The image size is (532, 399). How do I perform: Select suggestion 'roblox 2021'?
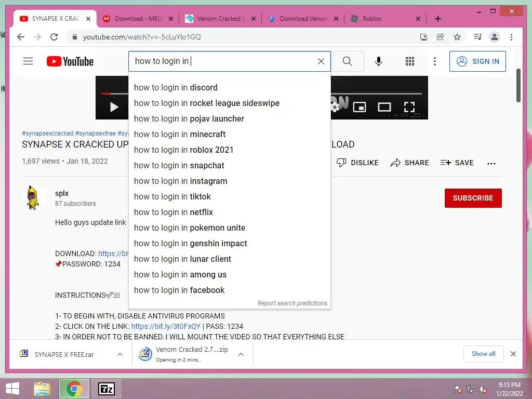(229, 150)
